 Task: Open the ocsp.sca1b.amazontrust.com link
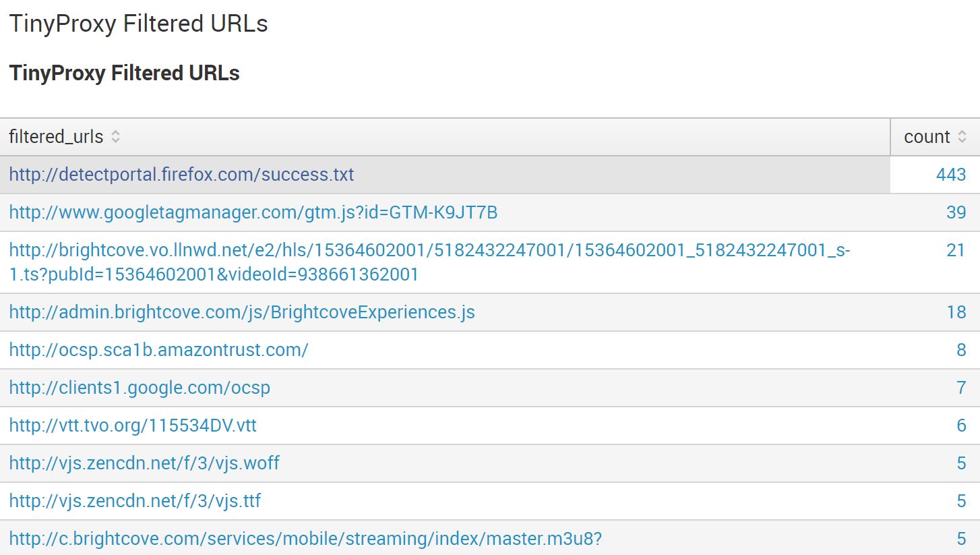click(158, 349)
